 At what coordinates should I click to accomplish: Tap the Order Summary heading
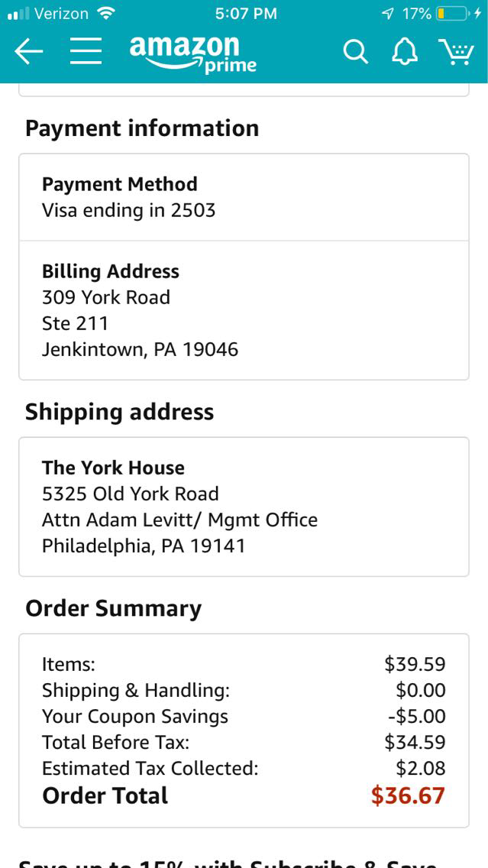(113, 608)
